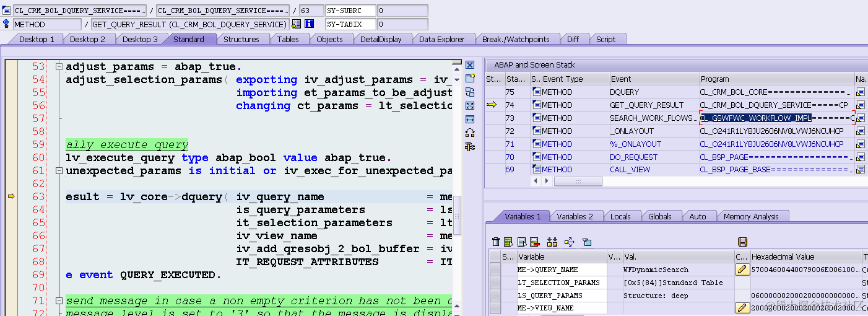Click the SY-TABIX variable field

tap(350, 24)
